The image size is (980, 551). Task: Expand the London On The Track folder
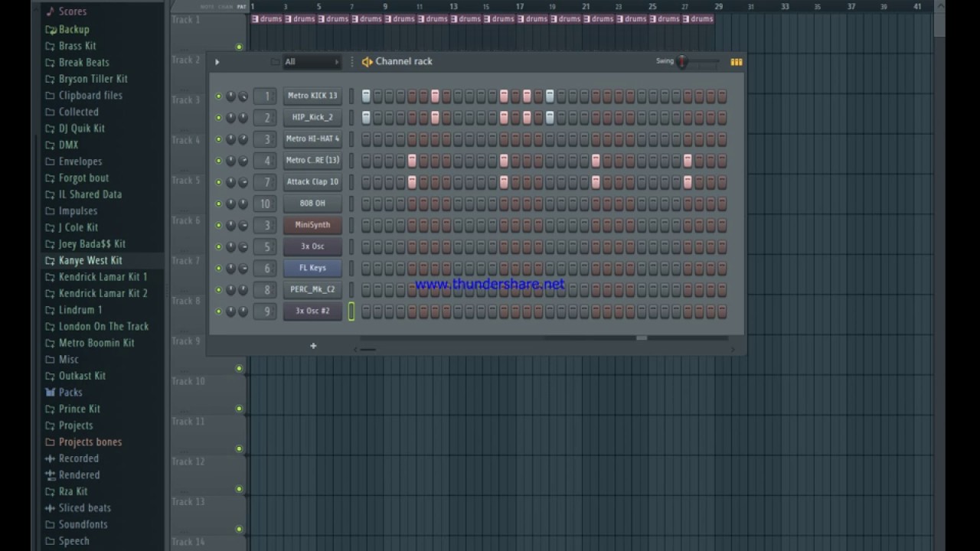pyautogui.click(x=104, y=327)
